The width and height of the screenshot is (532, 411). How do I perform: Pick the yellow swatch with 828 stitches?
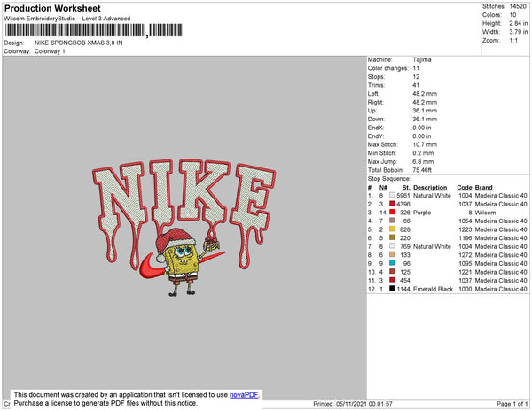tap(392, 229)
